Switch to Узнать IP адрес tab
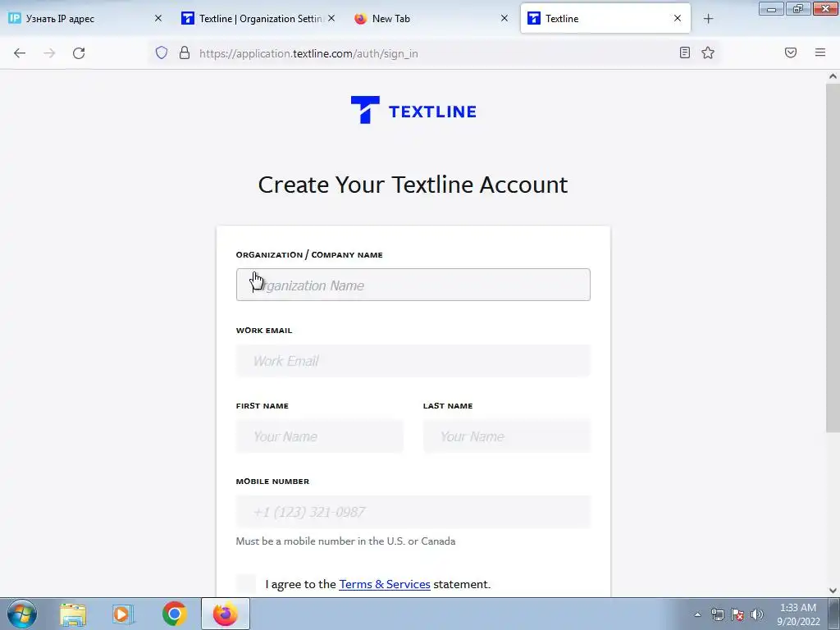This screenshot has width=840, height=630. tap(85, 18)
